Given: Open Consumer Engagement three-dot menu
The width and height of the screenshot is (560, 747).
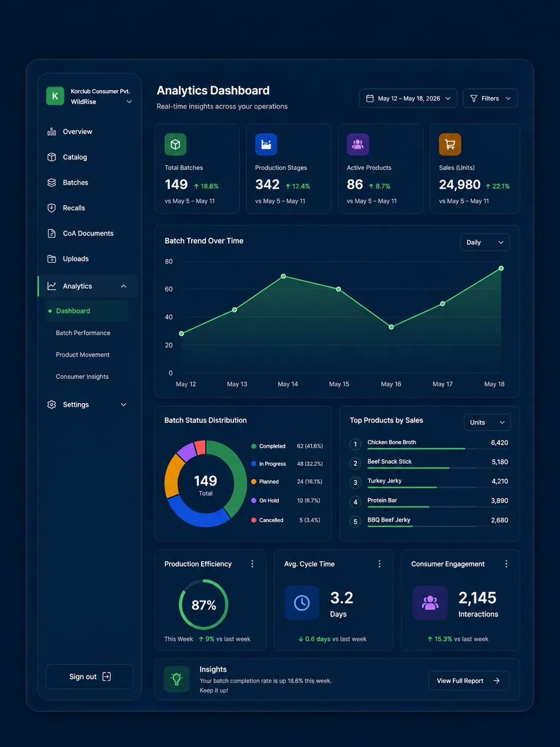Looking at the screenshot, I should pyautogui.click(x=506, y=564).
